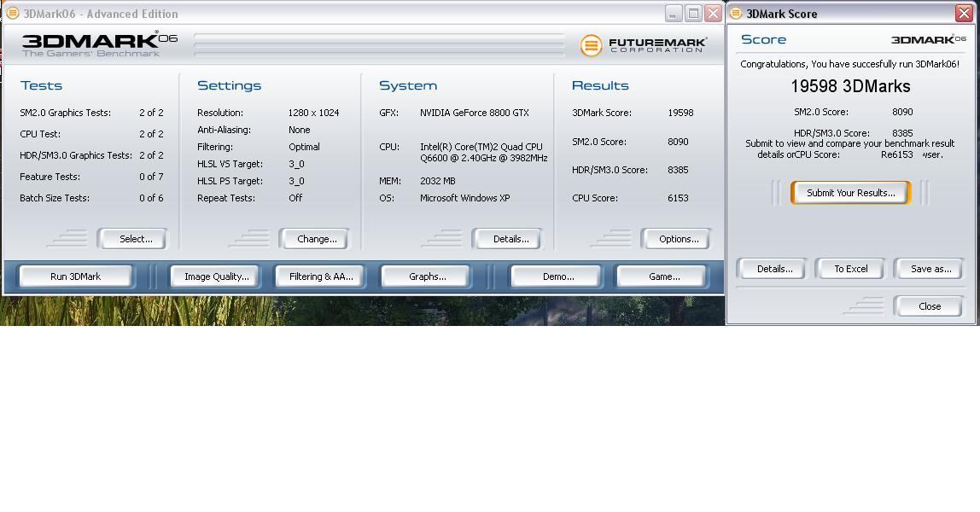Click the 3DMark Score title bar icon
Viewport: 980px width, 512px height.
click(736, 13)
